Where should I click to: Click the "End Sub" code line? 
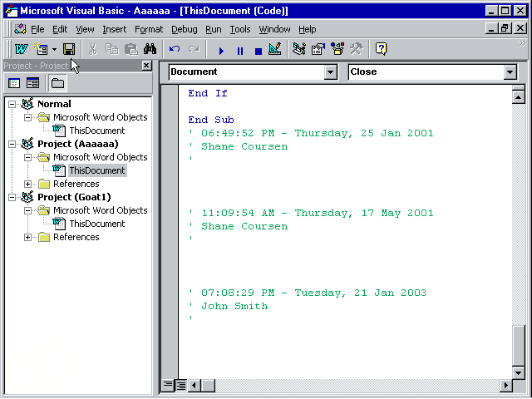211,120
